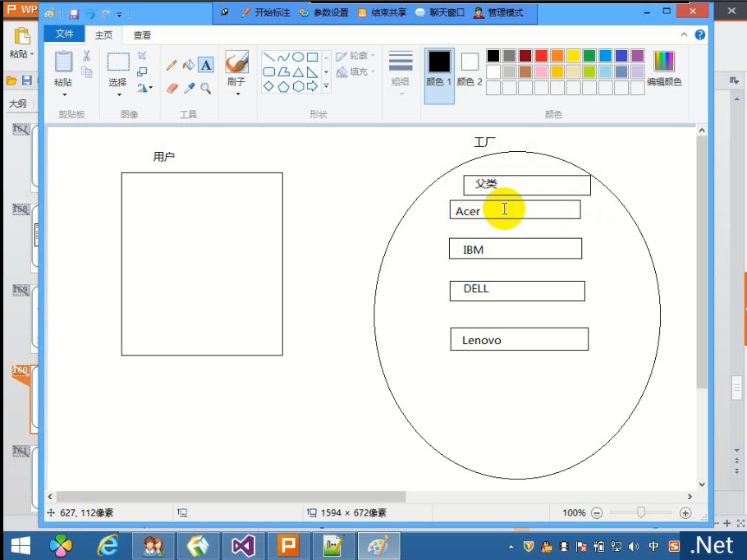Select the Rounded rectangle shape
Image resolution: width=747 pixels, height=560 pixels.
click(x=269, y=72)
